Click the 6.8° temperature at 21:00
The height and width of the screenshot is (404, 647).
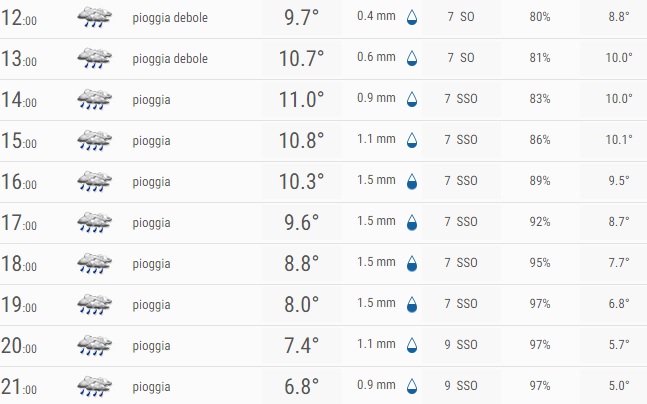[x=302, y=386]
